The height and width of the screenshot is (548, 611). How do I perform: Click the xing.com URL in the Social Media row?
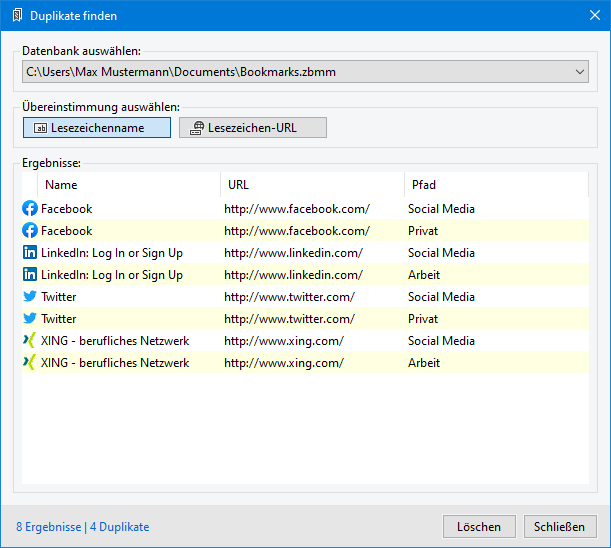click(284, 341)
